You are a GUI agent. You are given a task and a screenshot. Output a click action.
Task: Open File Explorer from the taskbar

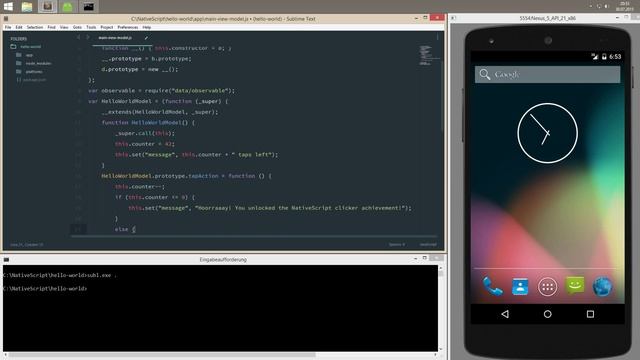pyautogui.click(x=27, y=7)
